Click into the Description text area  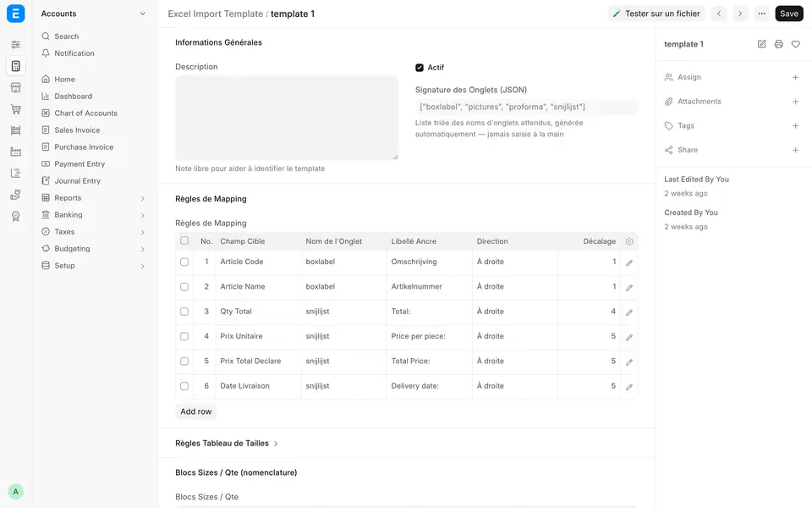287,118
